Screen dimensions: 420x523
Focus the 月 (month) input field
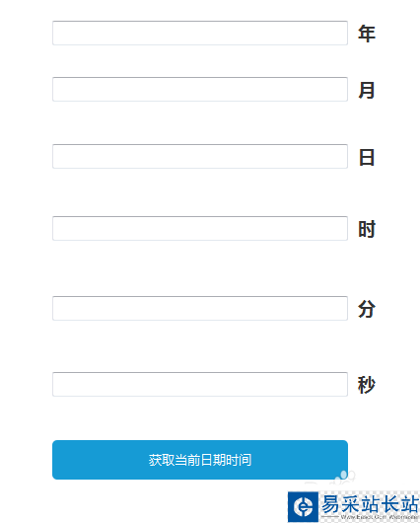pos(200,89)
